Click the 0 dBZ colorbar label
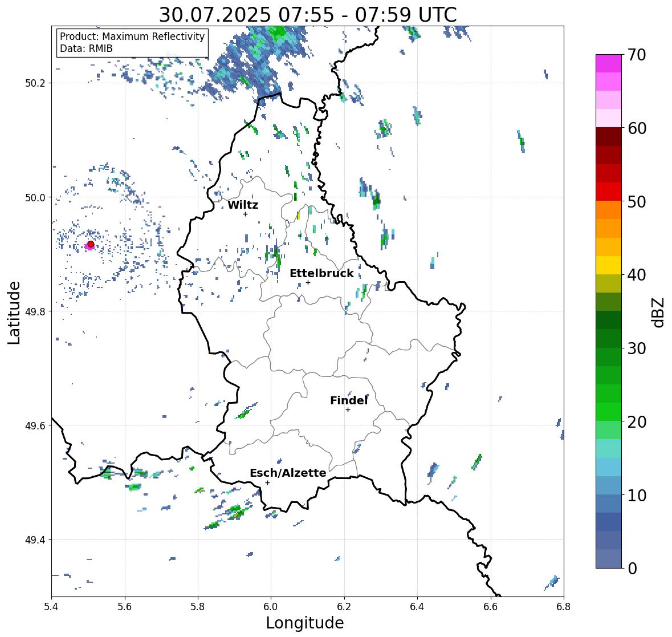Image resolution: width=672 pixels, height=637 pixels. [633, 569]
